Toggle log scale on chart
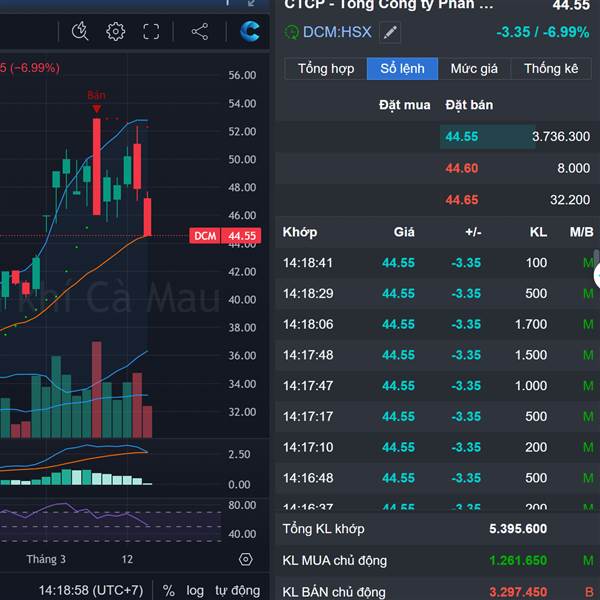 (x=195, y=590)
